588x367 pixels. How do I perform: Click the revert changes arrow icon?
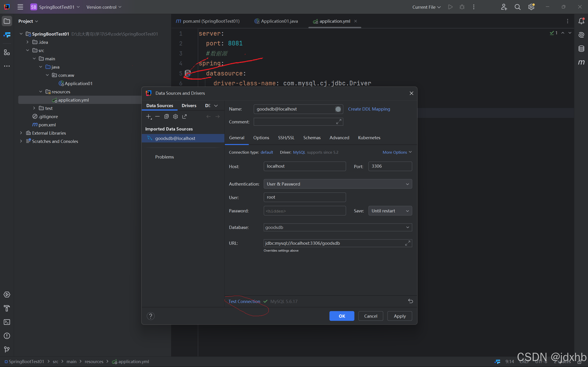pyautogui.click(x=410, y=301)
